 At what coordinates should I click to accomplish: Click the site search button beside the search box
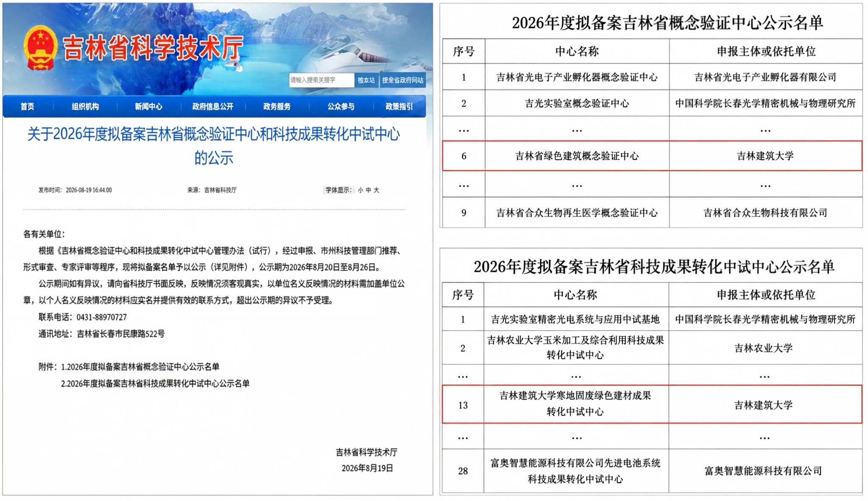[x=366, y=80]
